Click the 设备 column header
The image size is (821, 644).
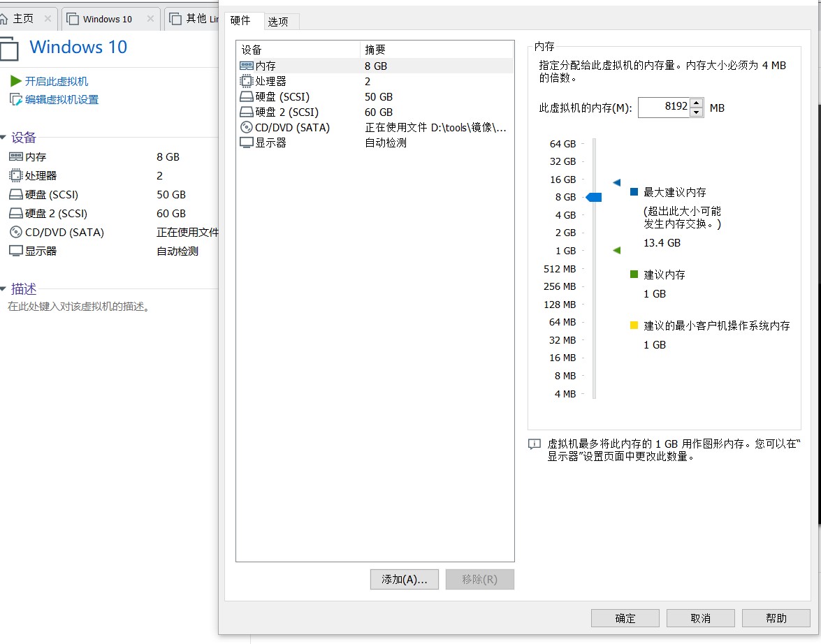click(298, 50)
